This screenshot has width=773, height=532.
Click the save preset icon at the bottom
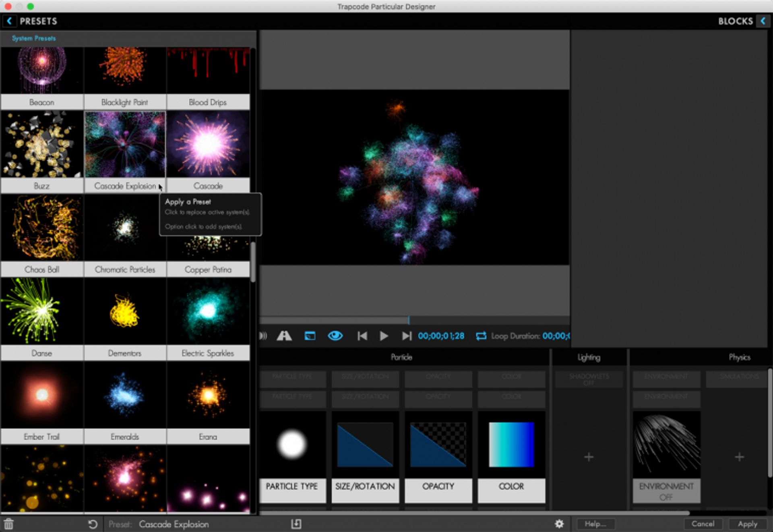click(x=297, y=524)
